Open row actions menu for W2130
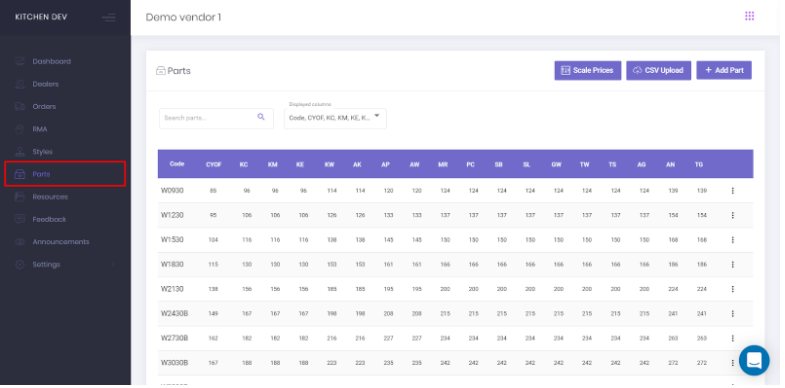This screenshot has height=388, width=785. [x=732, y=289]
